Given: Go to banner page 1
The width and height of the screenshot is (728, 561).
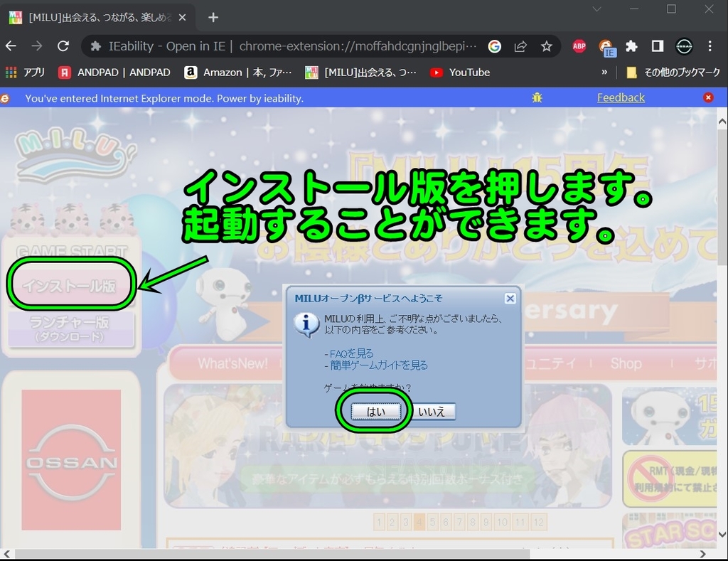Looking at the screenshot, I should point(379,522).
